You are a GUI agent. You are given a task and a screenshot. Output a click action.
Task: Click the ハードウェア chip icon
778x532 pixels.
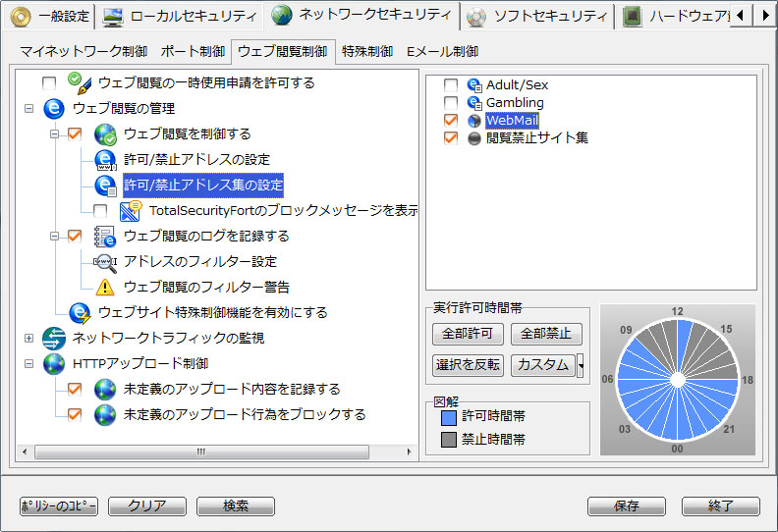point(633,17)
